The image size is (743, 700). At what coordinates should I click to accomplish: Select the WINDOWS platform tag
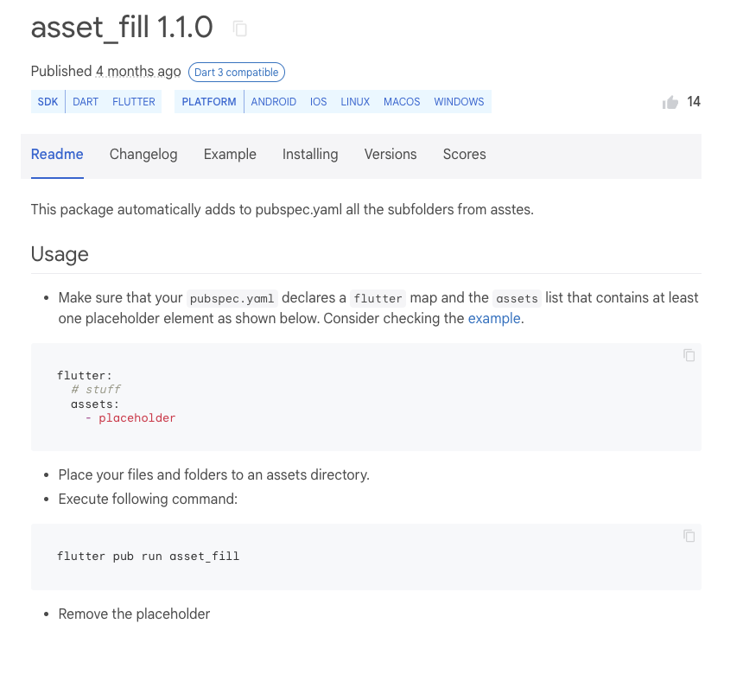click(459, 102)
